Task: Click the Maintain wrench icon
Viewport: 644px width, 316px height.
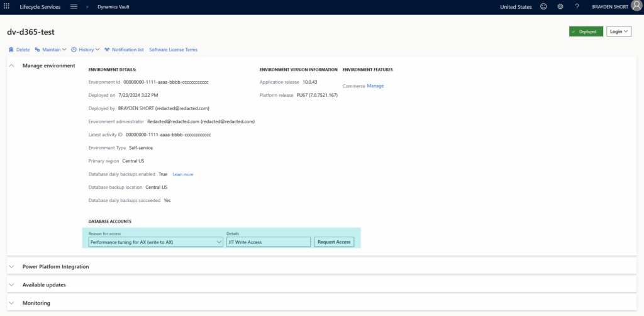Action: 37,50
